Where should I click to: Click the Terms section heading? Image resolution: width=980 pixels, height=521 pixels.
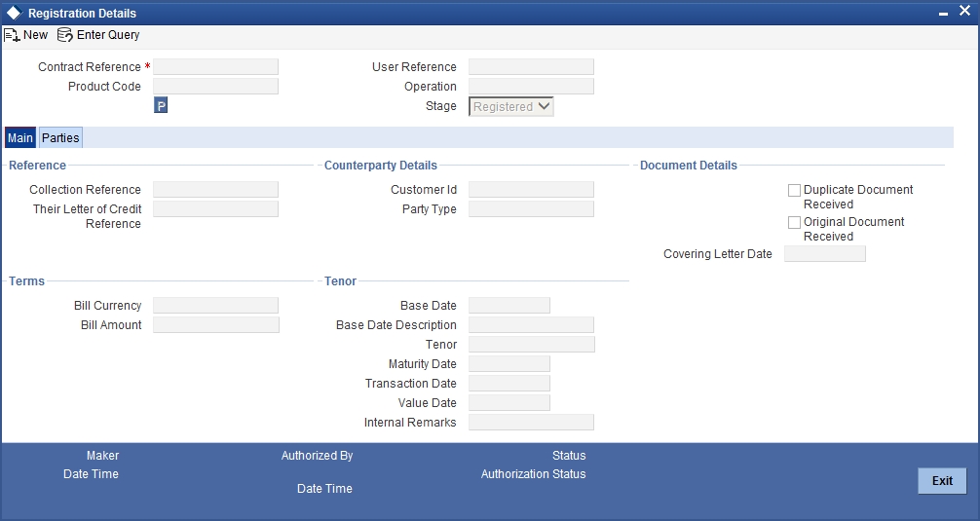pyautogui.click(x=27, y=281)
